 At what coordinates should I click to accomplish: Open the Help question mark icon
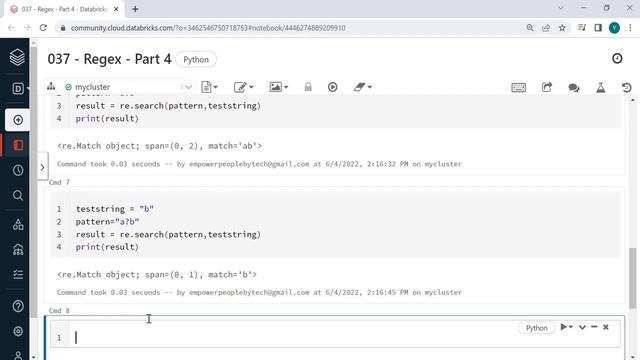click(18, 306)
